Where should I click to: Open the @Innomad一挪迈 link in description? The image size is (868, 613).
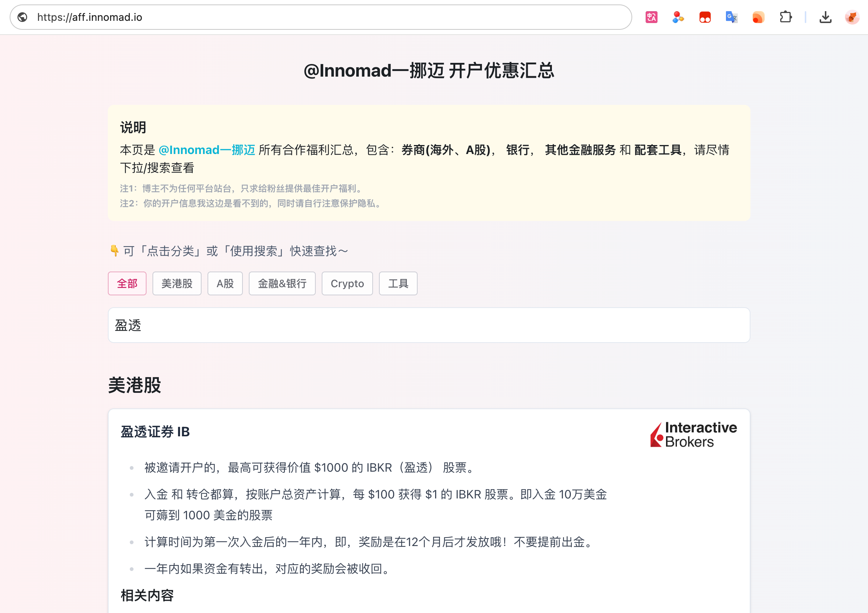click(206, 150)
